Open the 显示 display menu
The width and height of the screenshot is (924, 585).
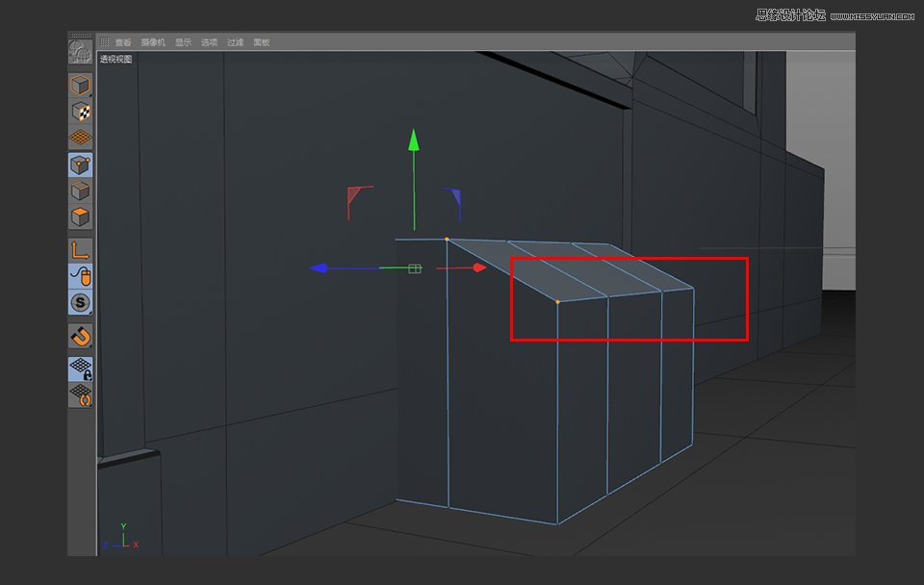click(183, 41)
